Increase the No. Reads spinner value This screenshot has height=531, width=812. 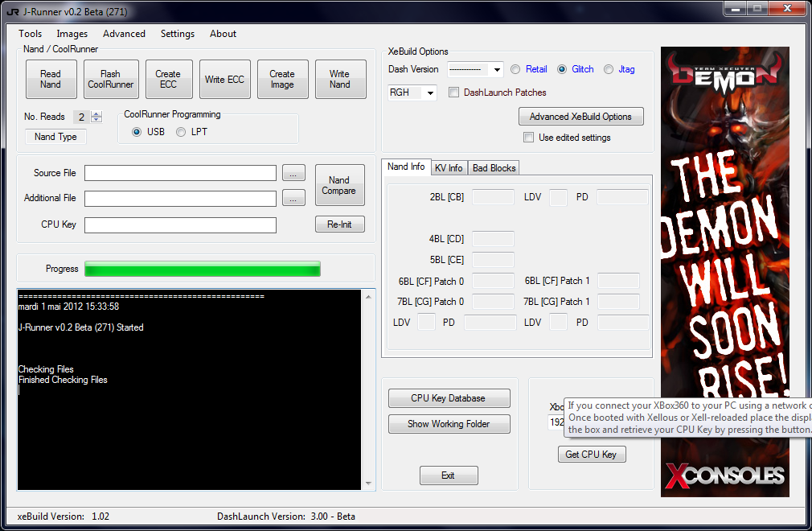click(x=96, y=113)
